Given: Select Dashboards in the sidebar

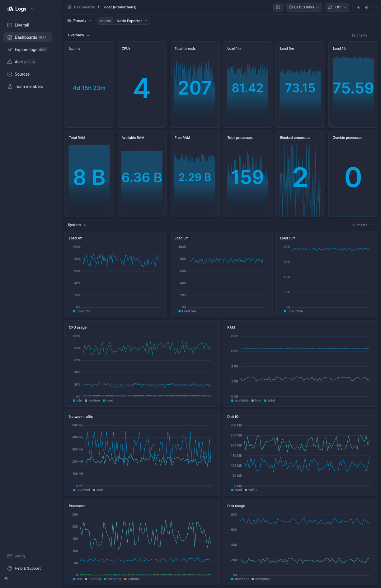Looking at the screenshot, I should (x=27, y=37).
